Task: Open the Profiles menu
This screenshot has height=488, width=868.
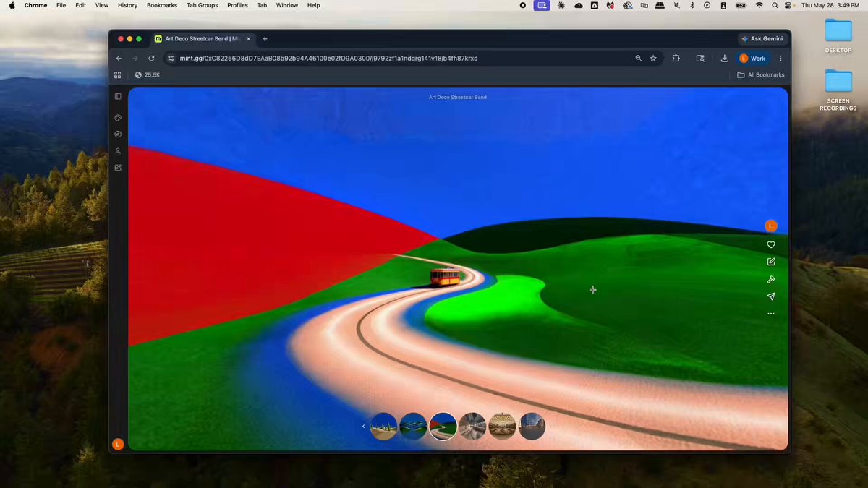Action: [x=237, y=5]
